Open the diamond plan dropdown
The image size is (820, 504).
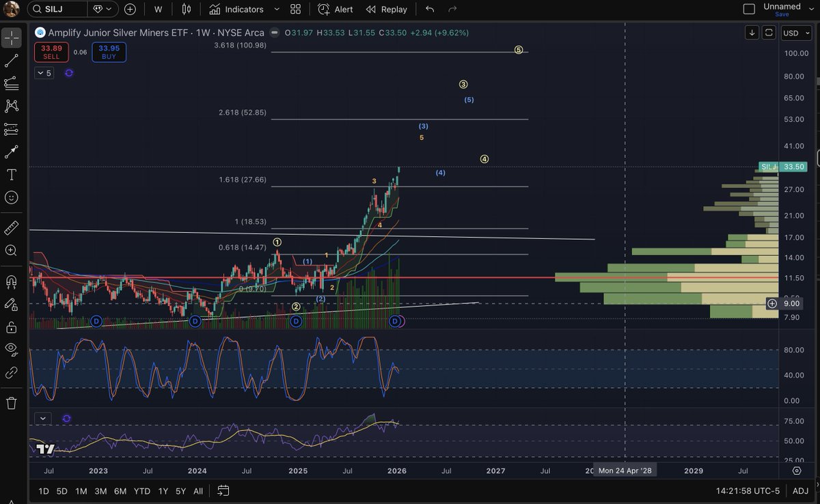(103, 10)
